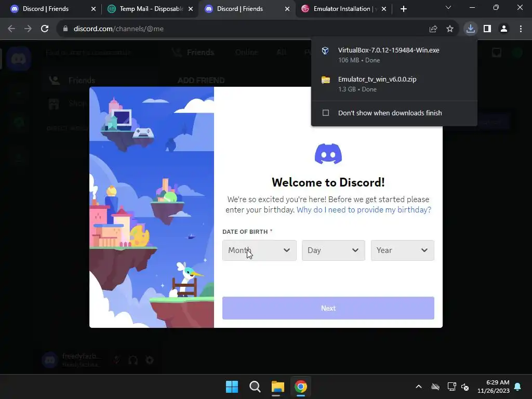Click the OneDrive cloud tray icon

(x=435, y=387)
